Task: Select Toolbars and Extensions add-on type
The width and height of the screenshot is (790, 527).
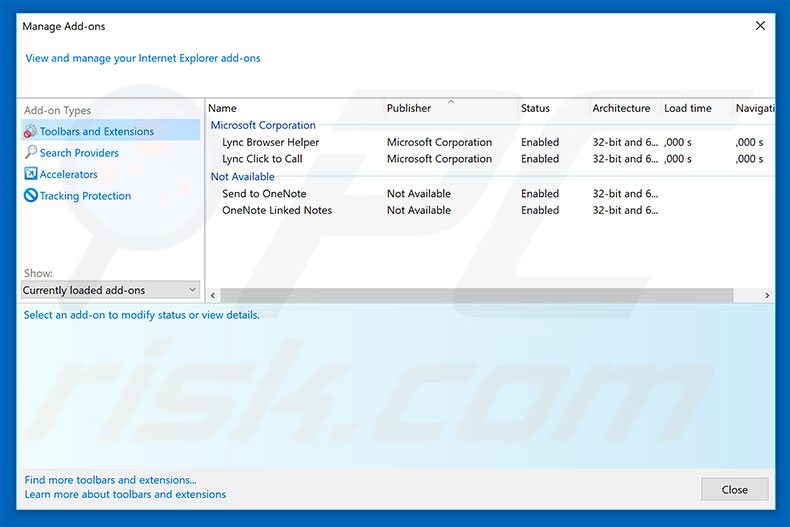Action: tap(110, 131)
